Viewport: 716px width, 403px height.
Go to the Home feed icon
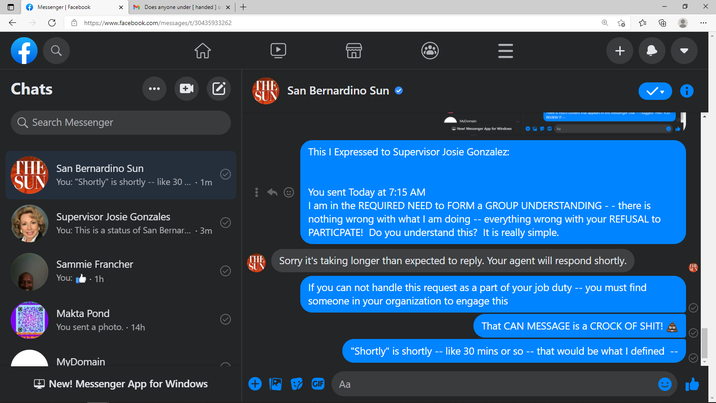coord(202,51)
